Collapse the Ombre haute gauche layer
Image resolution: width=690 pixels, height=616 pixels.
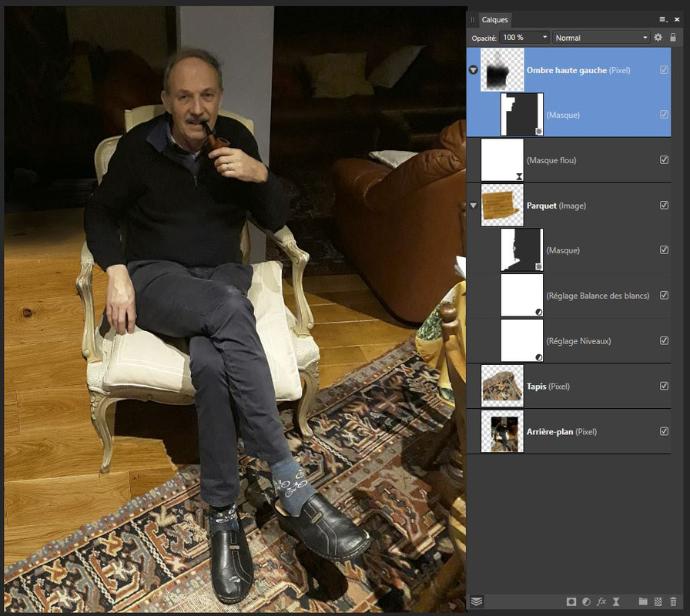pyautogui.click(x=474, y=70)
